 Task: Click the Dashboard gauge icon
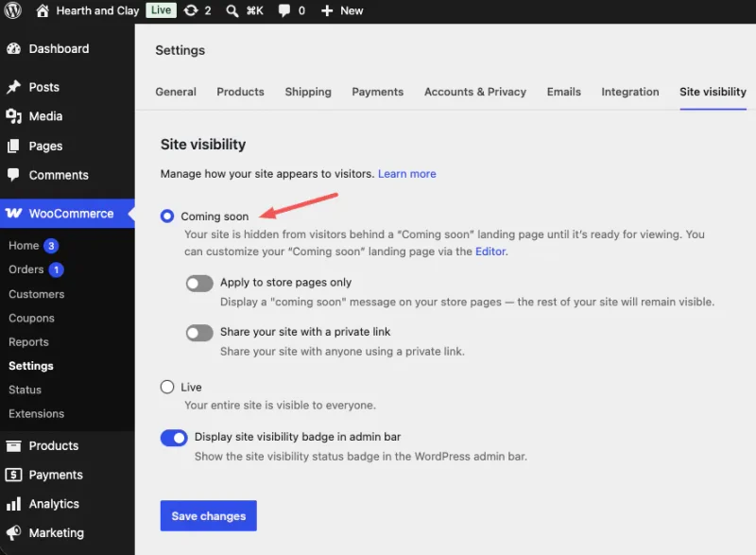coord(13,49)
